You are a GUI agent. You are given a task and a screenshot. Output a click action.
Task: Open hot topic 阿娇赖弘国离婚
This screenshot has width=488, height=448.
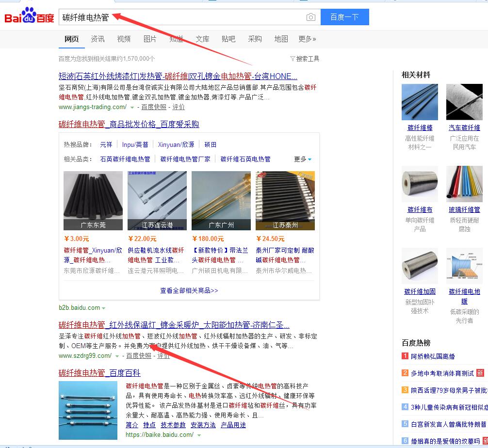click(x=433, y=356)
